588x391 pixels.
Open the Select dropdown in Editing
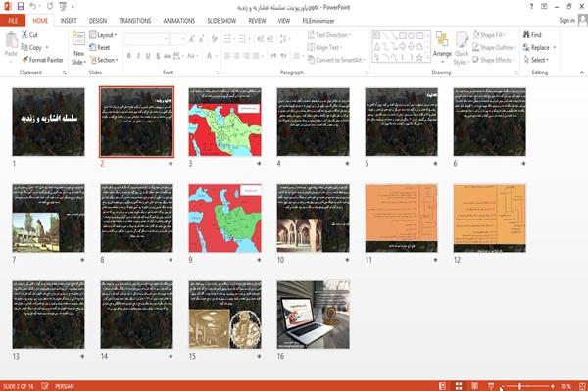(536, 60)
